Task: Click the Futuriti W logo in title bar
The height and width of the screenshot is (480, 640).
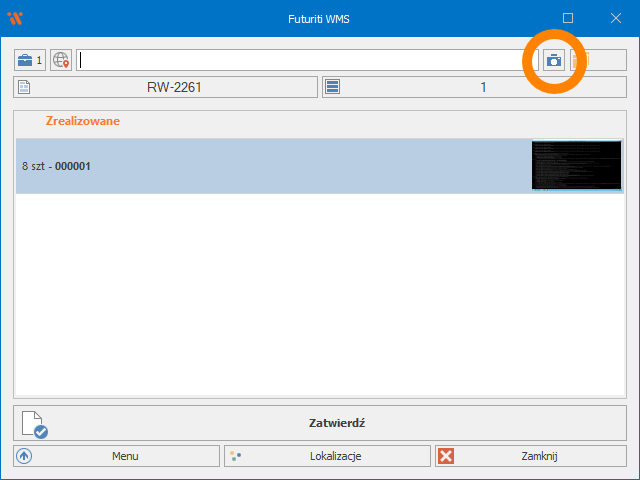Action: pos(15,18)
